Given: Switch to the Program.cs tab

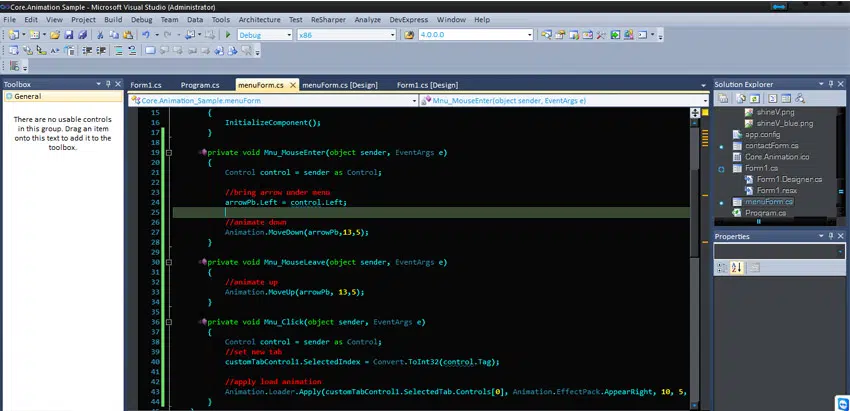Looking at the screenshot, I should pyautogui.click(x=200, y=85).
